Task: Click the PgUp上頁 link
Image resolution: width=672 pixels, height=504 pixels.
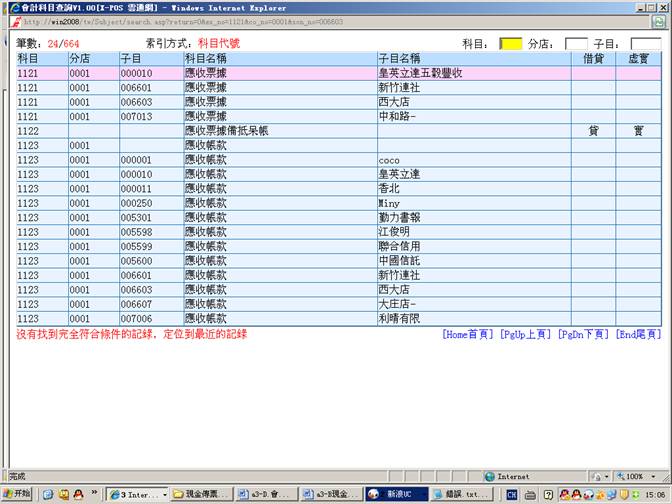Action: pyautogui.click(x=526, y=335)
